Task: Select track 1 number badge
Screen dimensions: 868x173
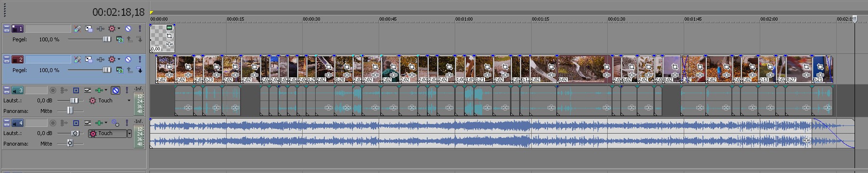Action: tap(17, 29)
